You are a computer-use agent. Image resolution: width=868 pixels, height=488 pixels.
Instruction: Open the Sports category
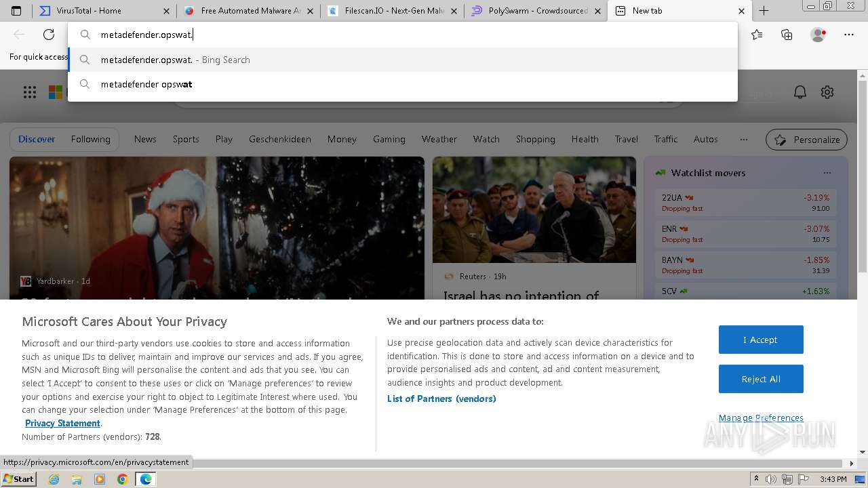186,139
